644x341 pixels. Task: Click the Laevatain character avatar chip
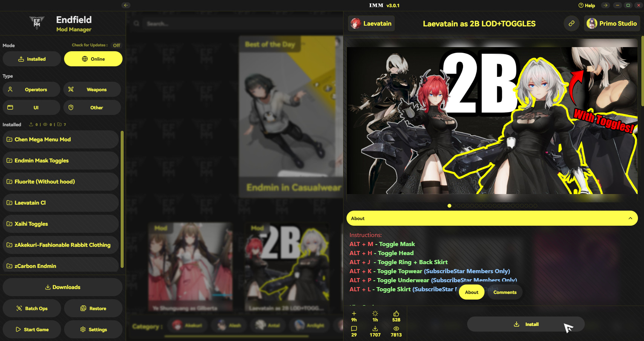point(371,23)
